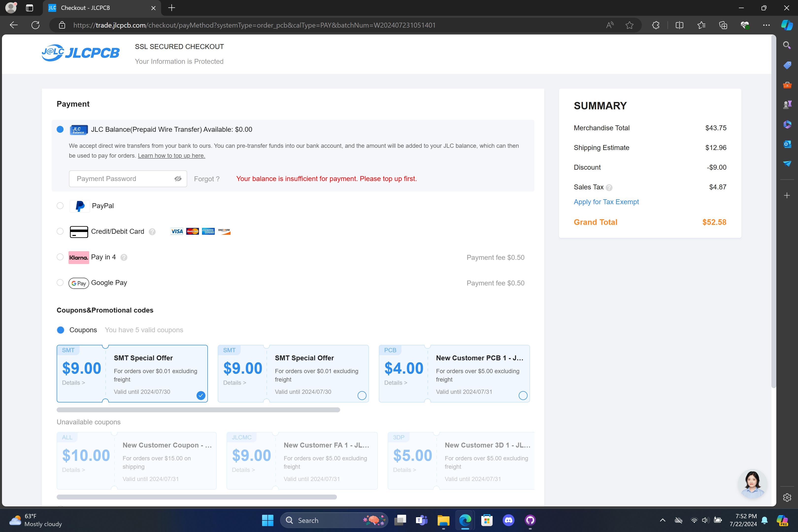This screenshot has width=798, height=532.
Task: Click Credit/Debit Card help icon
Action: point(152,232)
